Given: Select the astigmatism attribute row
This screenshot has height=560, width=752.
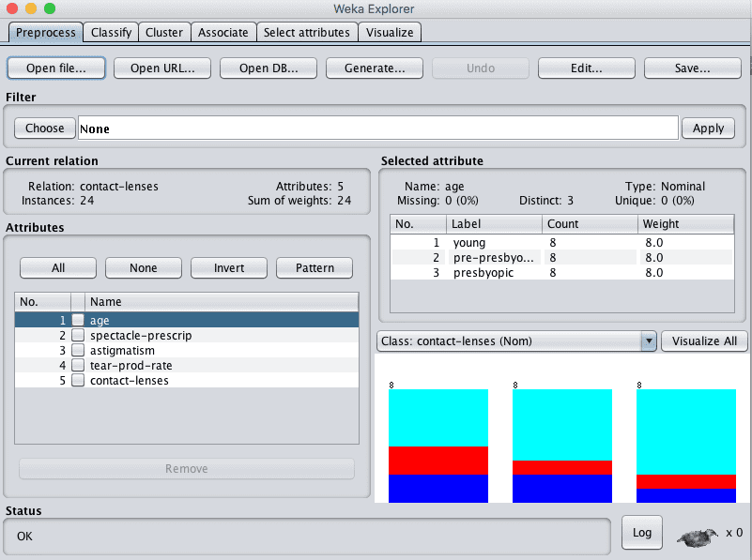Looking at the screenshot, I should coord(187,350).
